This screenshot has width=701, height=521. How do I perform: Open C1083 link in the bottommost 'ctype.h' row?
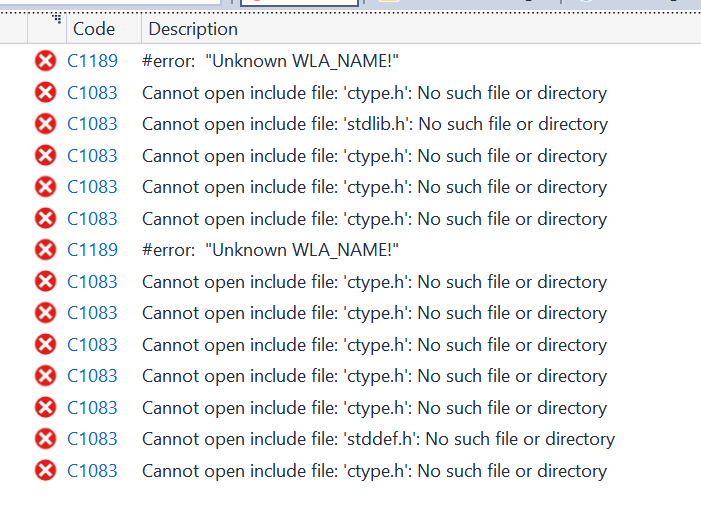(92, 470)
